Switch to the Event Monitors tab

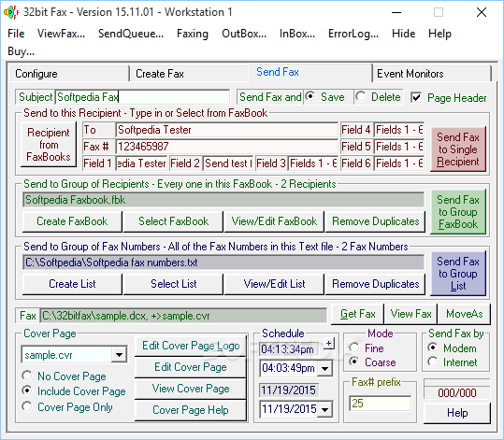tap(432, 74)
